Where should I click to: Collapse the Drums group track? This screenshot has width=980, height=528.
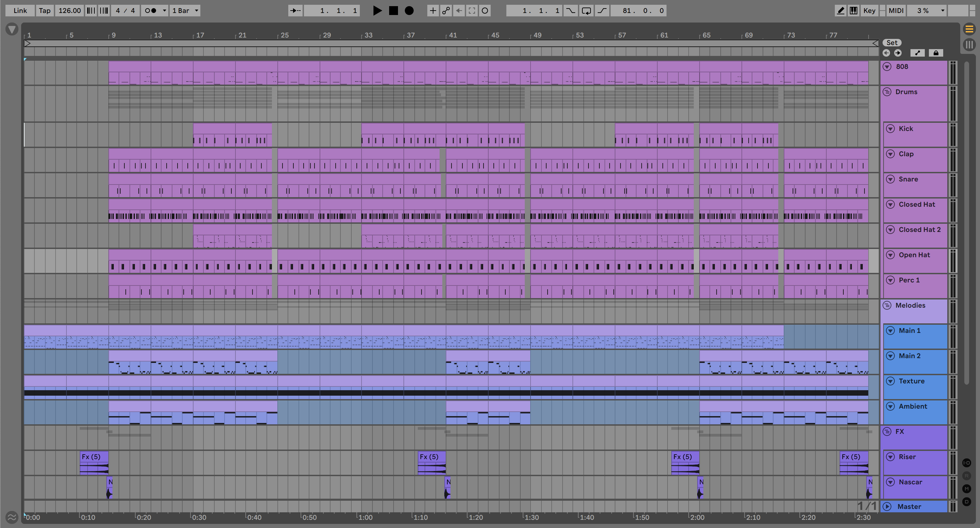point(887,92)
